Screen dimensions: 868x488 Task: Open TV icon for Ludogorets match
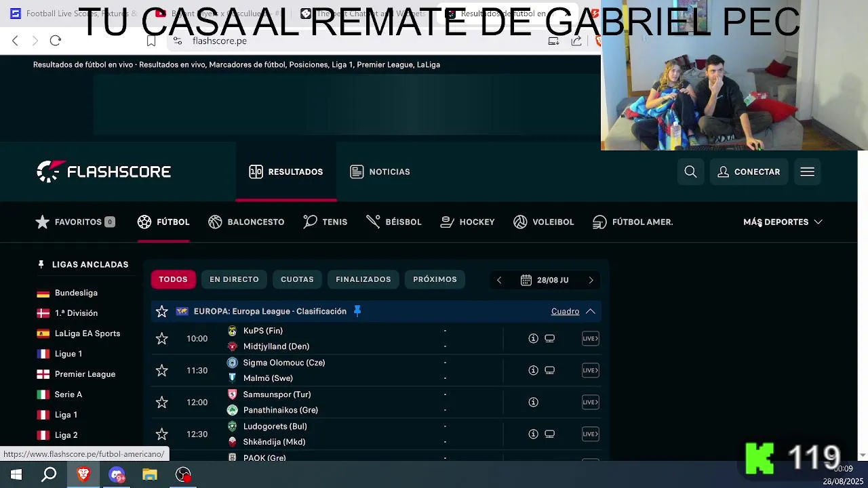550,434
